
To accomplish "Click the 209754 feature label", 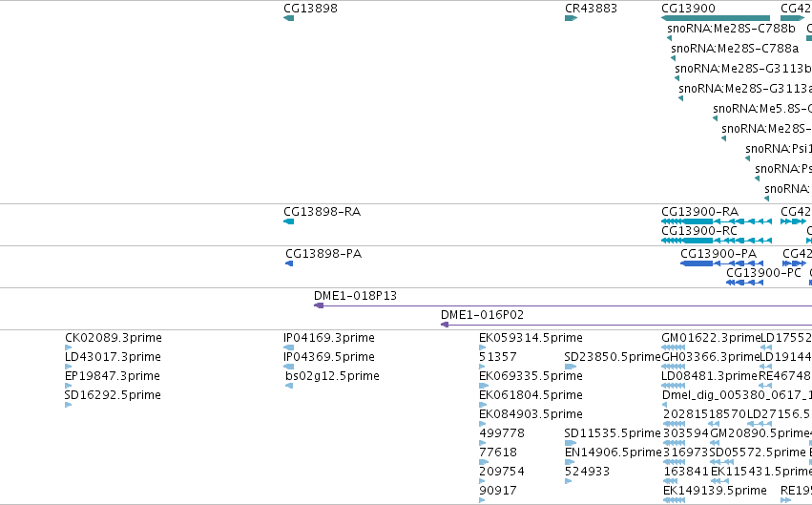I will click(x=502, y=472).
